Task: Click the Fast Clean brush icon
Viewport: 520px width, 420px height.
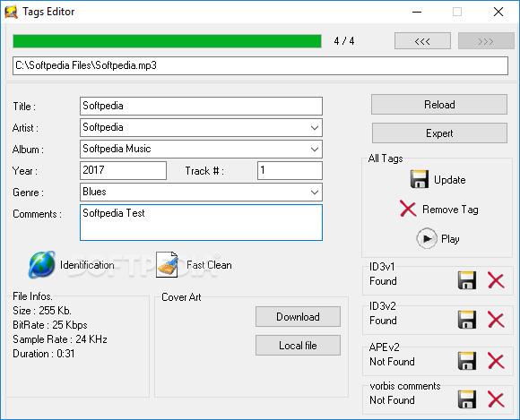Action: 167,264
